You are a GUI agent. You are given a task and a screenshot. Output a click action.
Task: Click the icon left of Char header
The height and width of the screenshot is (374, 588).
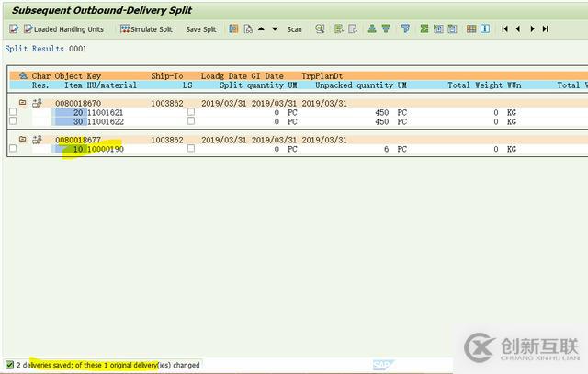click(x=23, y=75)
